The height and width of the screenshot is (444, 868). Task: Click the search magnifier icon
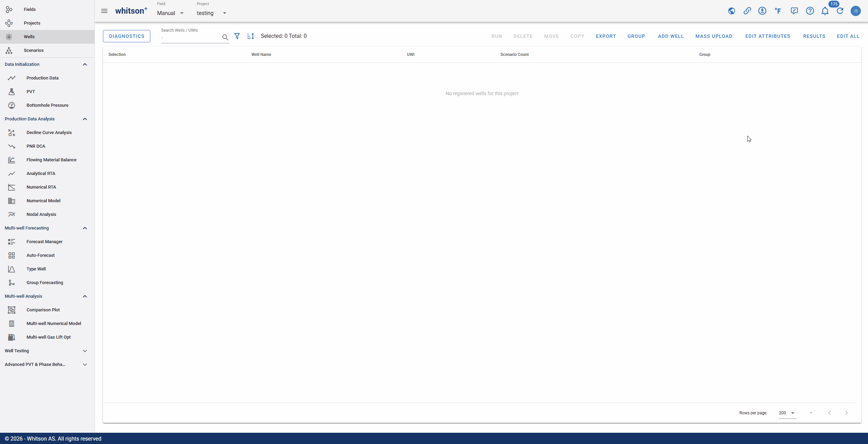(x=225, y=37)
